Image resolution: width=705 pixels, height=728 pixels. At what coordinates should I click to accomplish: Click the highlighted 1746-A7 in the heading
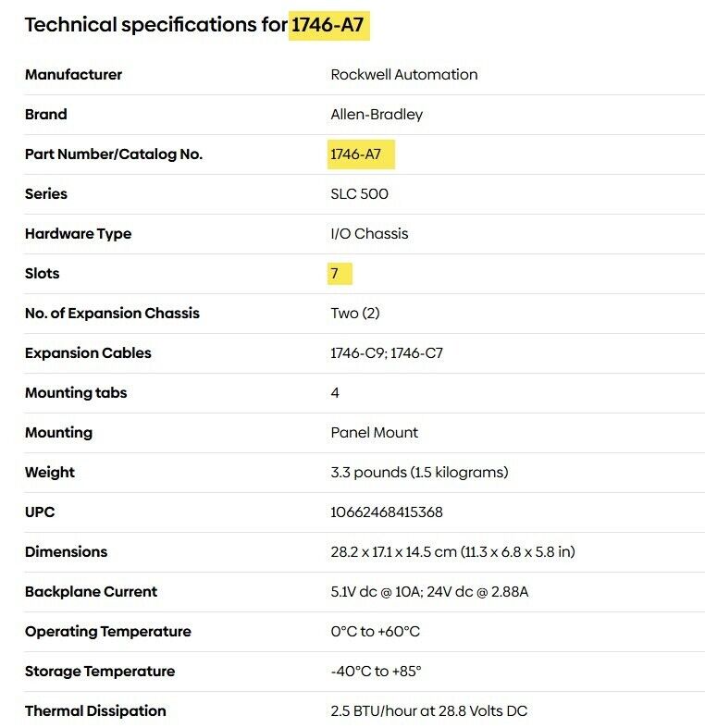[x=329, y=25]
